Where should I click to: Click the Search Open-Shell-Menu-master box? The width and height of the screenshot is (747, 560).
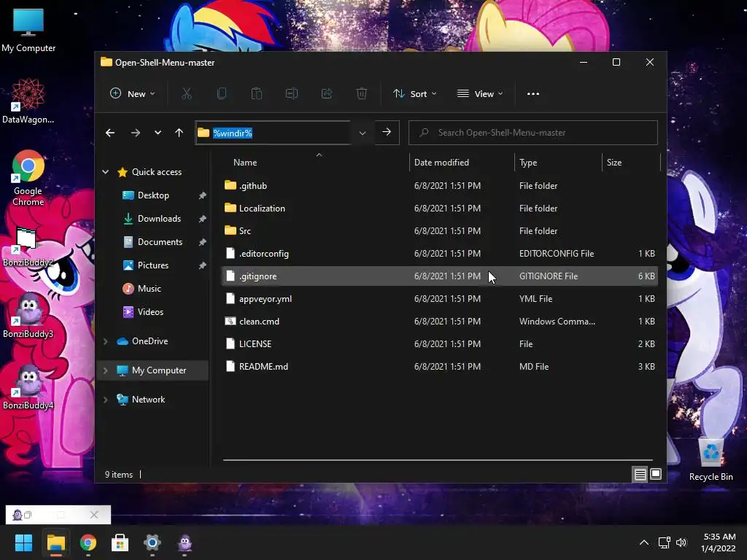[x=533, y=133]
